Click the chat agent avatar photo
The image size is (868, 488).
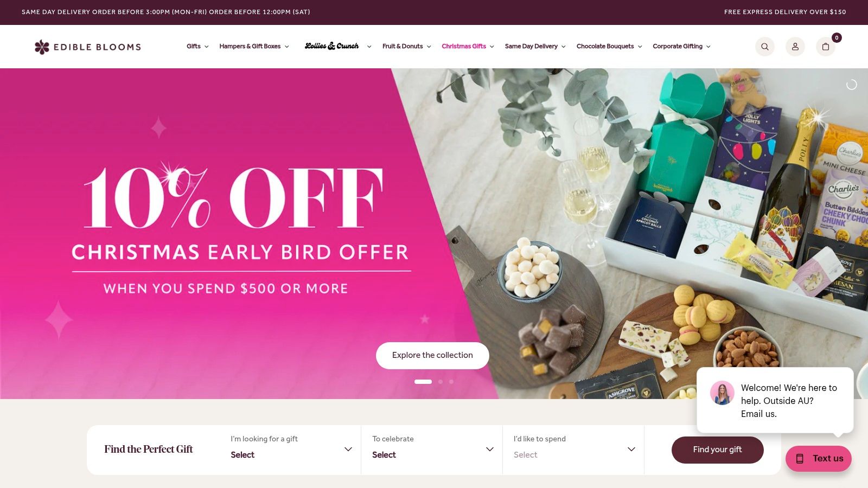coord(722,393)
